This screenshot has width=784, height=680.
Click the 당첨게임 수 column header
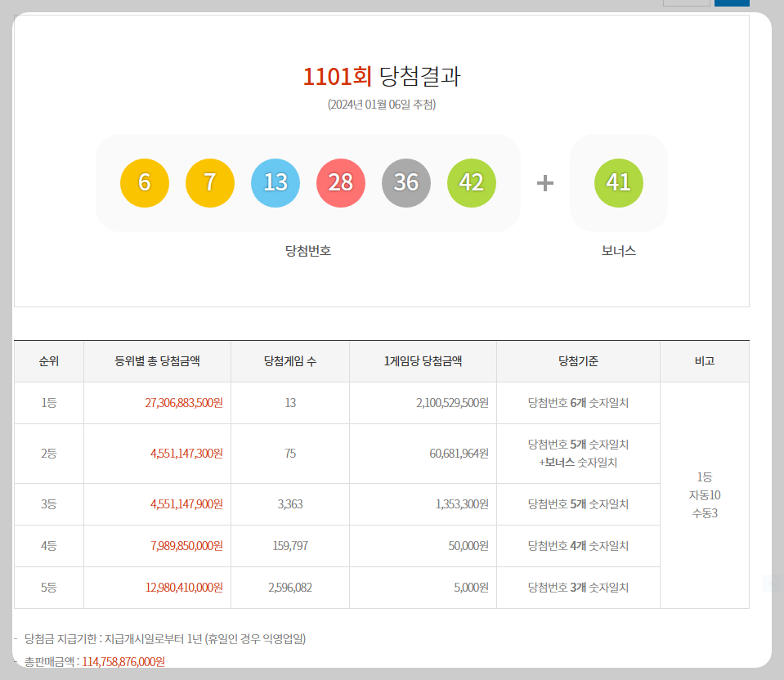click(x=290, y=361)
